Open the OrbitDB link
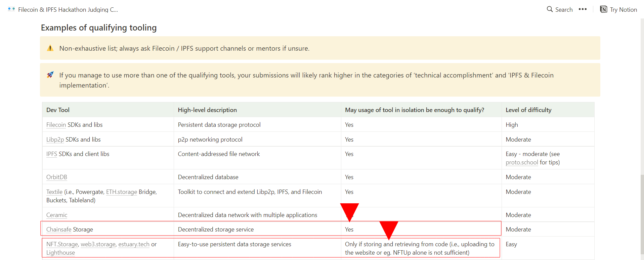 (56, 177)
